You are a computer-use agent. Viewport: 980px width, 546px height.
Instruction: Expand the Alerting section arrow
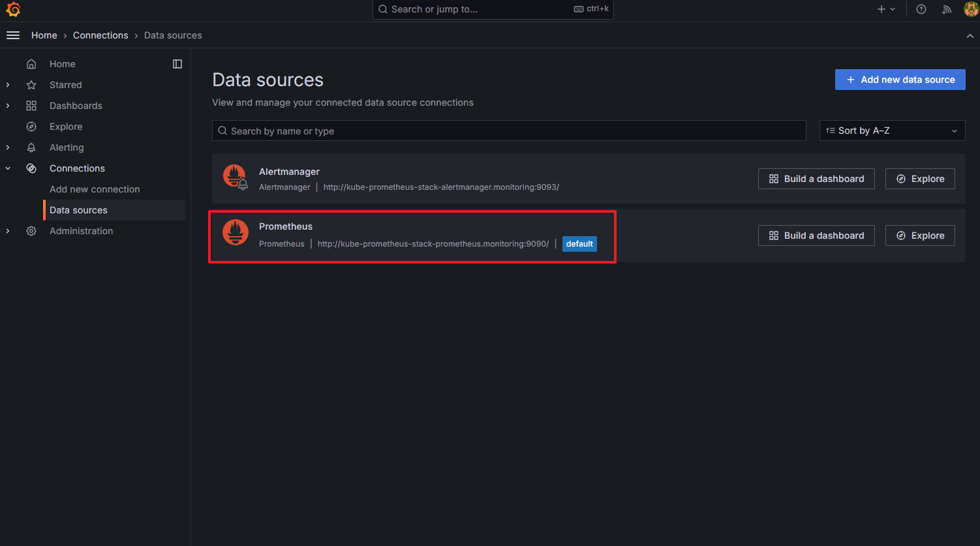[8, 147]
